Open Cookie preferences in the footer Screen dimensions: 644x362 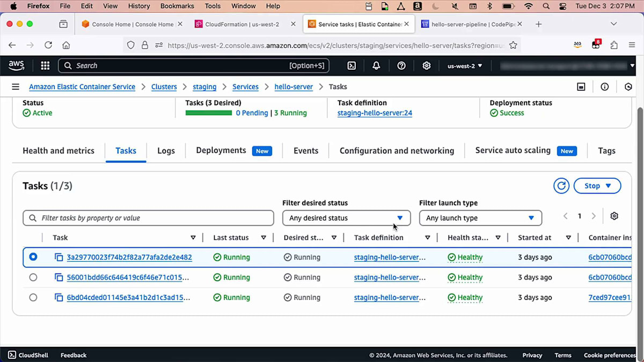pos(610,355)
